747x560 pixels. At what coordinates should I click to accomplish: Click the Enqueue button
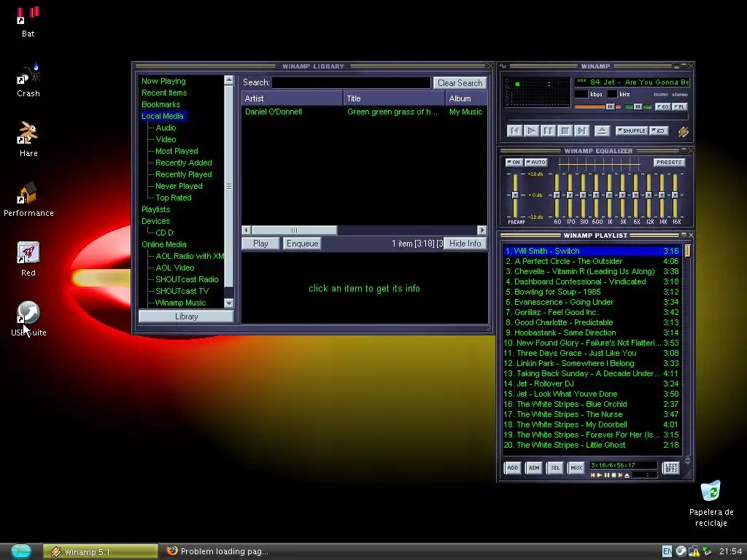[x=302, y=244]
